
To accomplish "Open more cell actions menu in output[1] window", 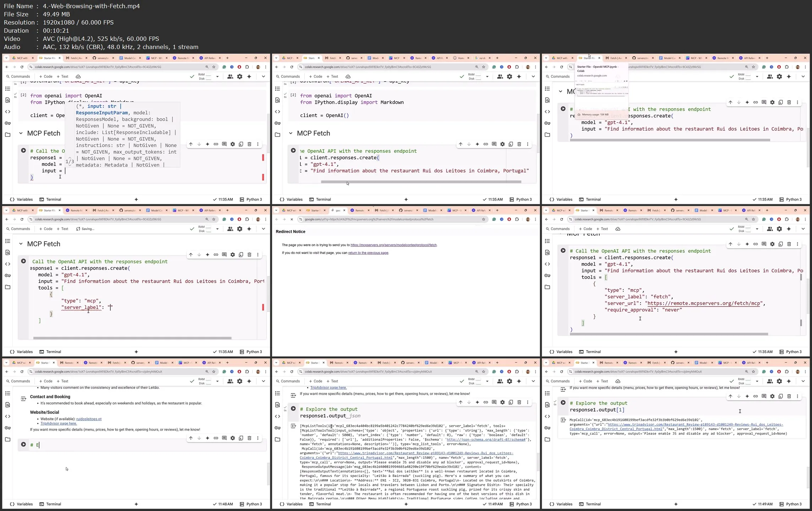I will 797,396.
